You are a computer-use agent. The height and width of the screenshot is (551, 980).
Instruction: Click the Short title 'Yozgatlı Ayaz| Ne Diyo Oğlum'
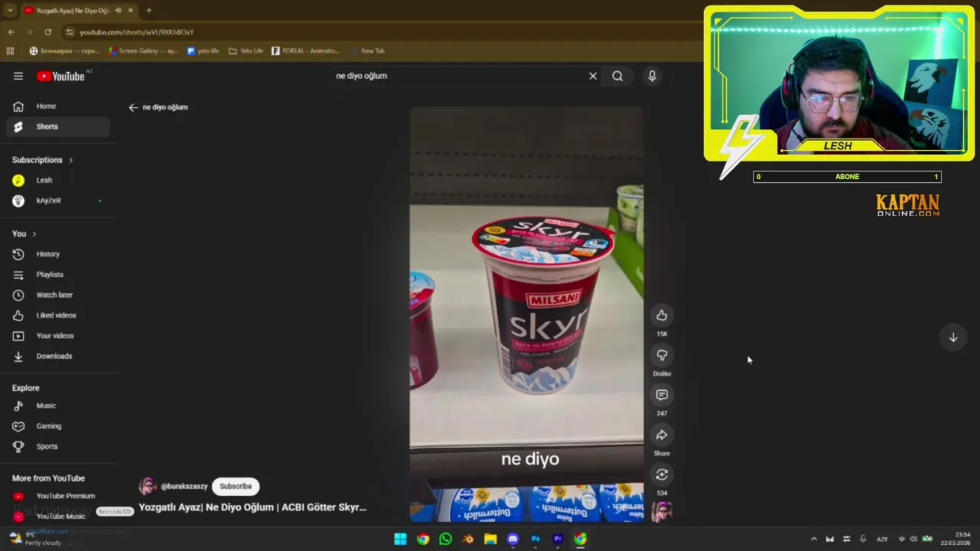[x=253, y=507]
